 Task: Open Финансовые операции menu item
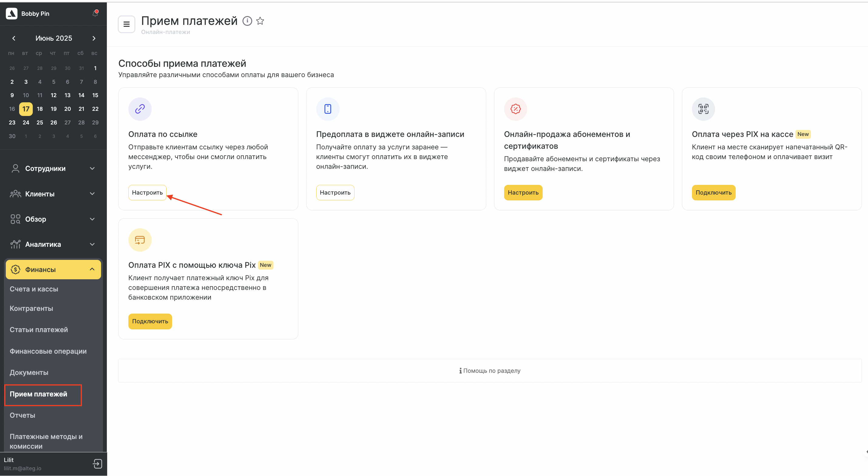click(x=48, y=351)
